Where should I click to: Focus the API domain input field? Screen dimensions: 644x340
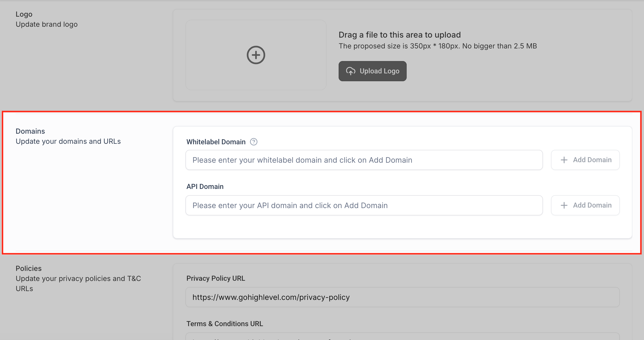364,205
